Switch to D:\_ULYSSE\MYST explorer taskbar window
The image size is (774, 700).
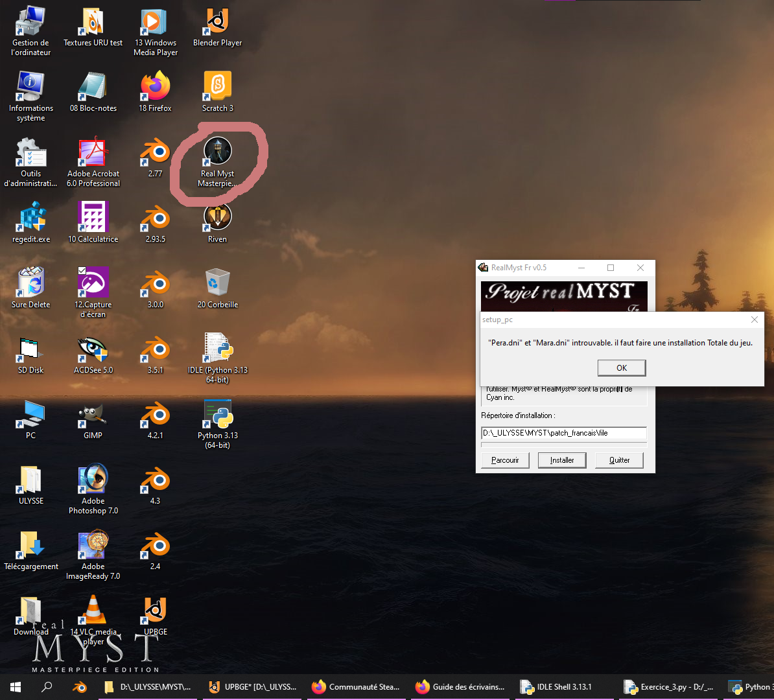pos(148,686)
